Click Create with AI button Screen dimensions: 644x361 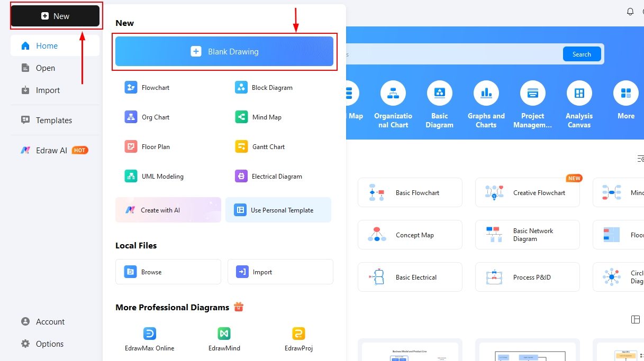pos(168,210)
